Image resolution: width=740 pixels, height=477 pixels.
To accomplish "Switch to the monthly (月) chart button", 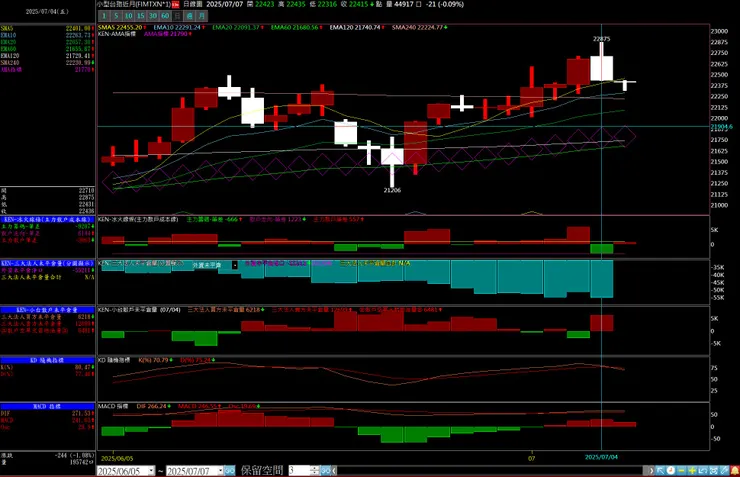I will point(202,16).
